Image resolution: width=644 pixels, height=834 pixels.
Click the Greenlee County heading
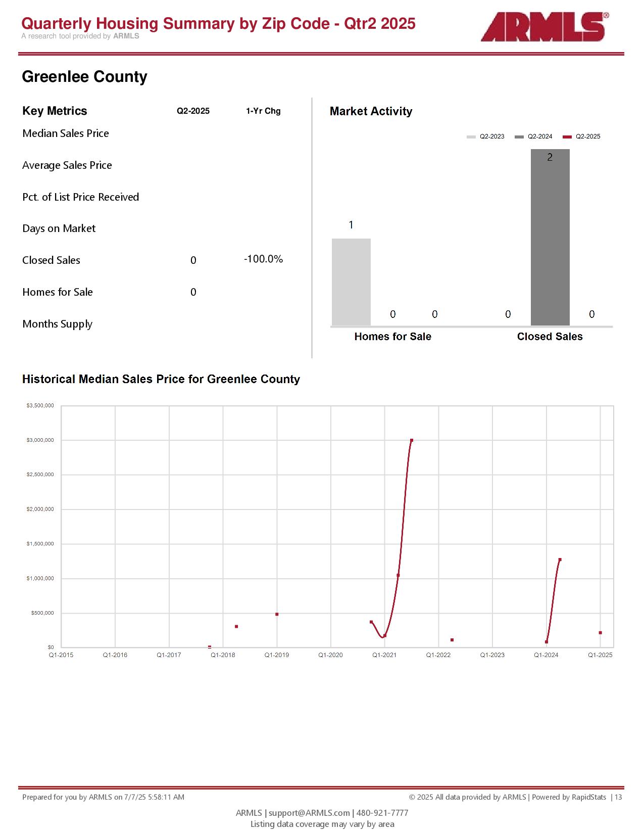pyautogui.click(x=85, y=77)
